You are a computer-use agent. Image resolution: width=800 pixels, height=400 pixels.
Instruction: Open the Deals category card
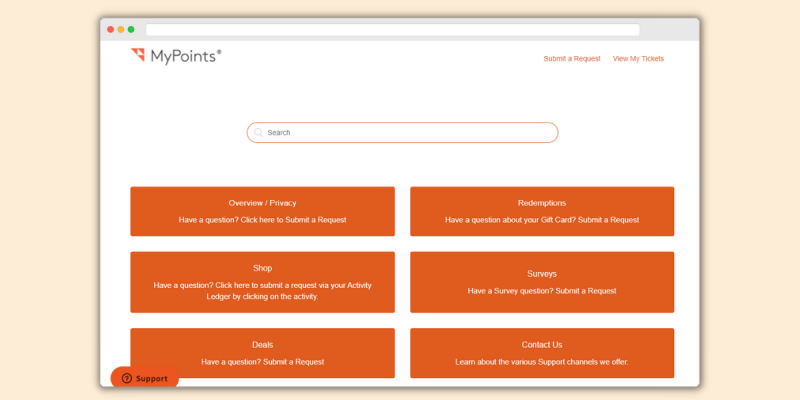262,353
